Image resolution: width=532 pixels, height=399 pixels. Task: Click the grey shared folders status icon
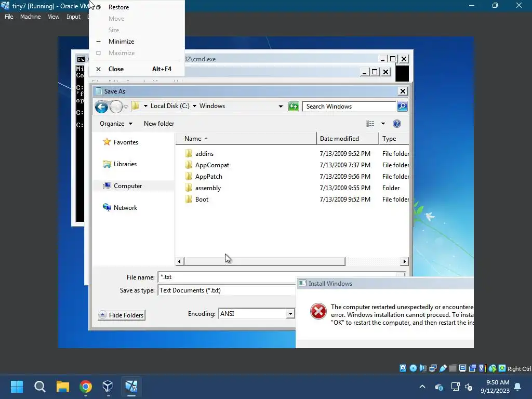453,368
